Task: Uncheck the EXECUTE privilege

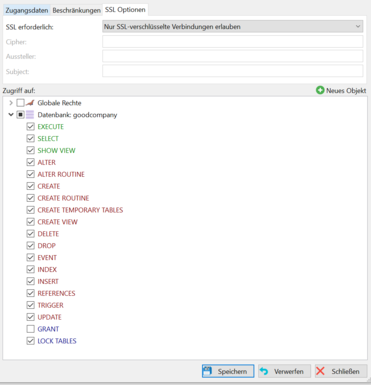Action: (x=30, y=127)
